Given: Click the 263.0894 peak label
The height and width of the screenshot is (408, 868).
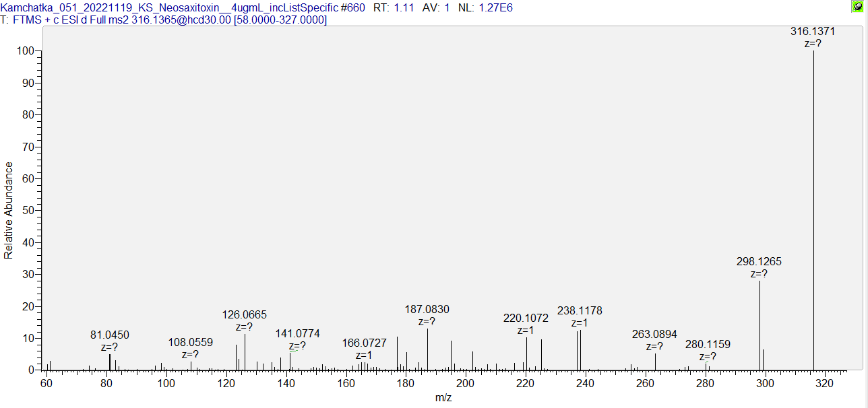Looking at the screenshot, I should (654, 334).
